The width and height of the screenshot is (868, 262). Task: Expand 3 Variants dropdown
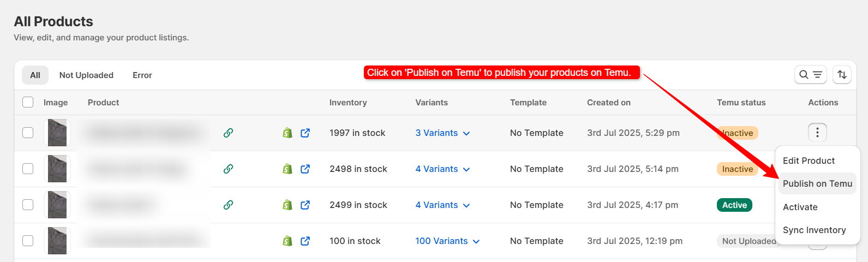click(442, 133)
